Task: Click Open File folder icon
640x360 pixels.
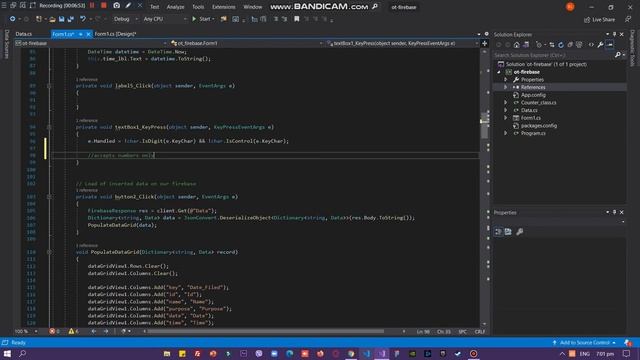Action: [52, 19]
